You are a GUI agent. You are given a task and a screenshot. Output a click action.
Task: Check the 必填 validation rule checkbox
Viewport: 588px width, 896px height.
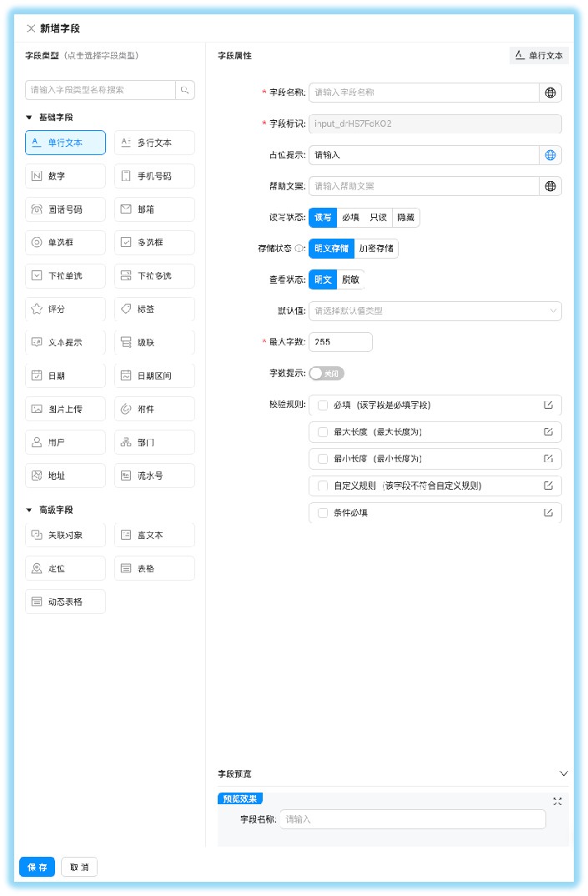pyautogui.click(x=323, y=405)
